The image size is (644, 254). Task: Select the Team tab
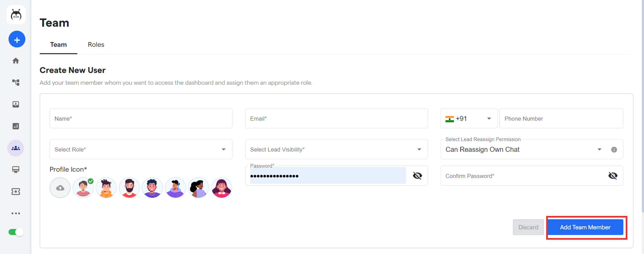58,45
